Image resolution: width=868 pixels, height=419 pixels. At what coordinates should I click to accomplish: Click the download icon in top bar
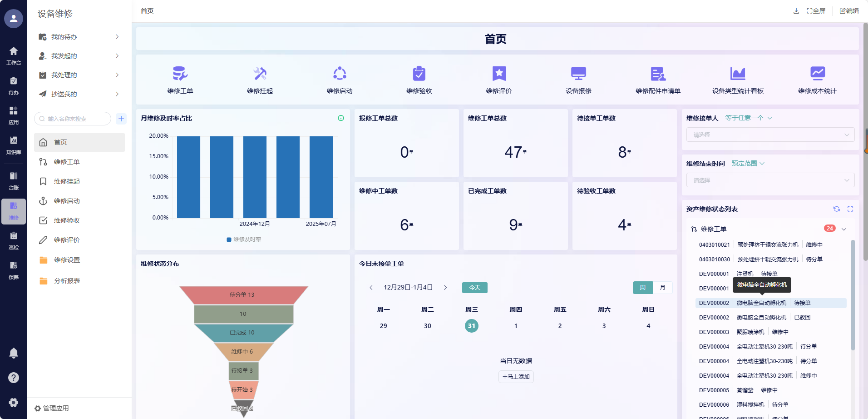click(x=796, y=11)
